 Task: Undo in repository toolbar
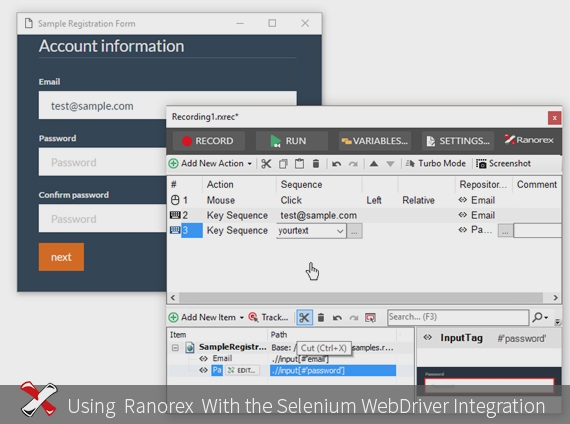point(337,318)
